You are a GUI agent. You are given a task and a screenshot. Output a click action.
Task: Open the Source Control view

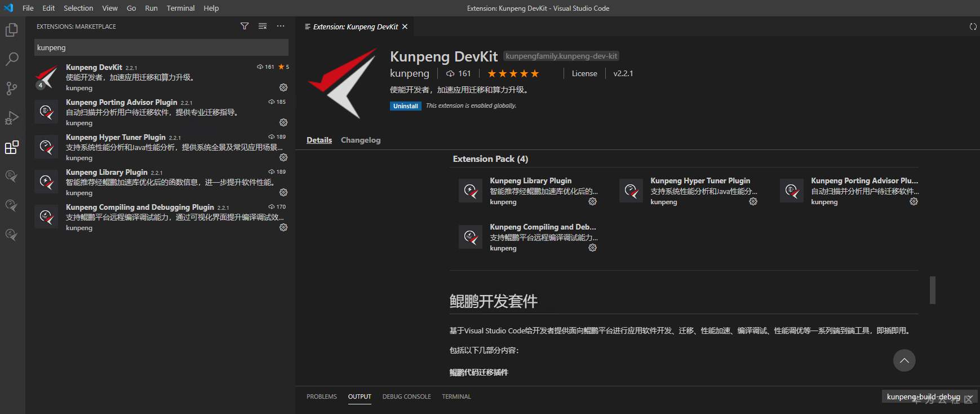12,89
